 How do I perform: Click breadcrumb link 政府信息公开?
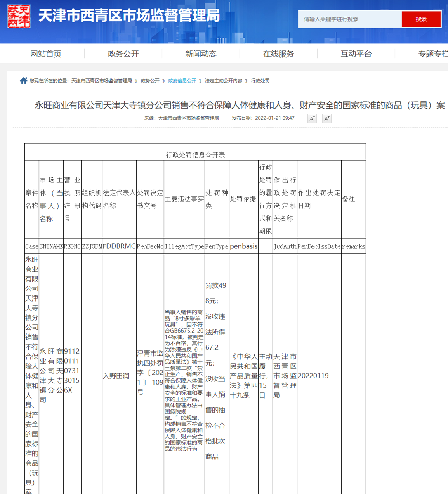[182, 81]
